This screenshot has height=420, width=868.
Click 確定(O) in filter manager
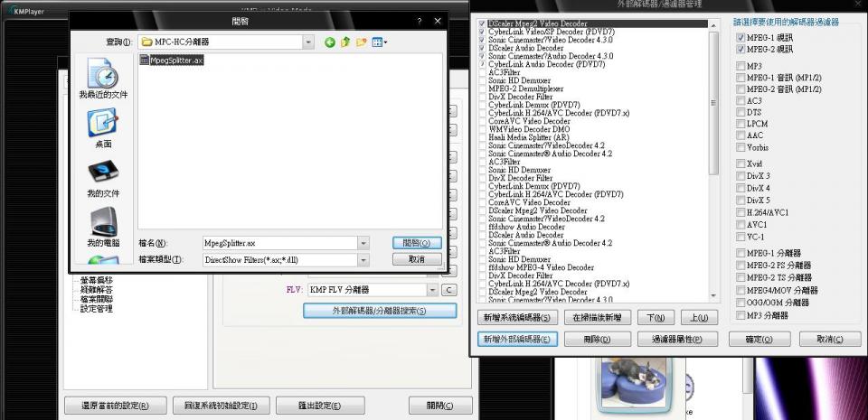[x=759, y=340]
